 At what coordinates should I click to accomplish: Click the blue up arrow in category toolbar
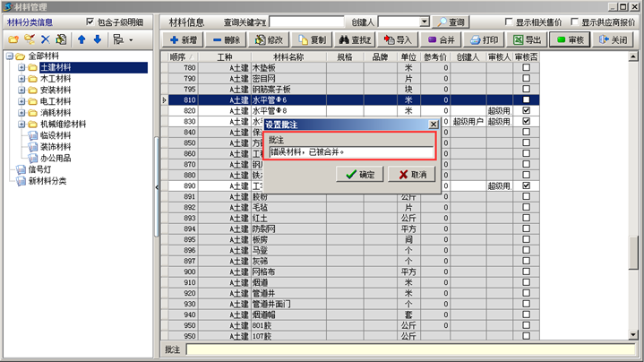(81, 40)
